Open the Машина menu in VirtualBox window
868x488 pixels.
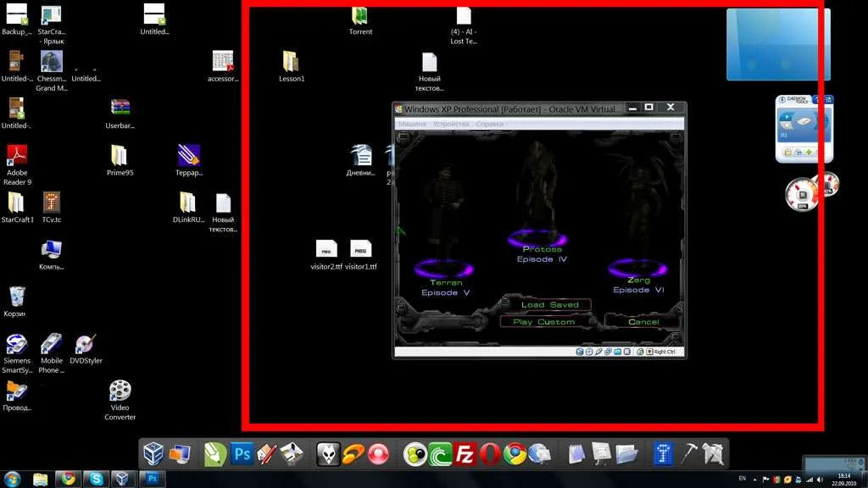pyautogui.click(x=413, y=124)
